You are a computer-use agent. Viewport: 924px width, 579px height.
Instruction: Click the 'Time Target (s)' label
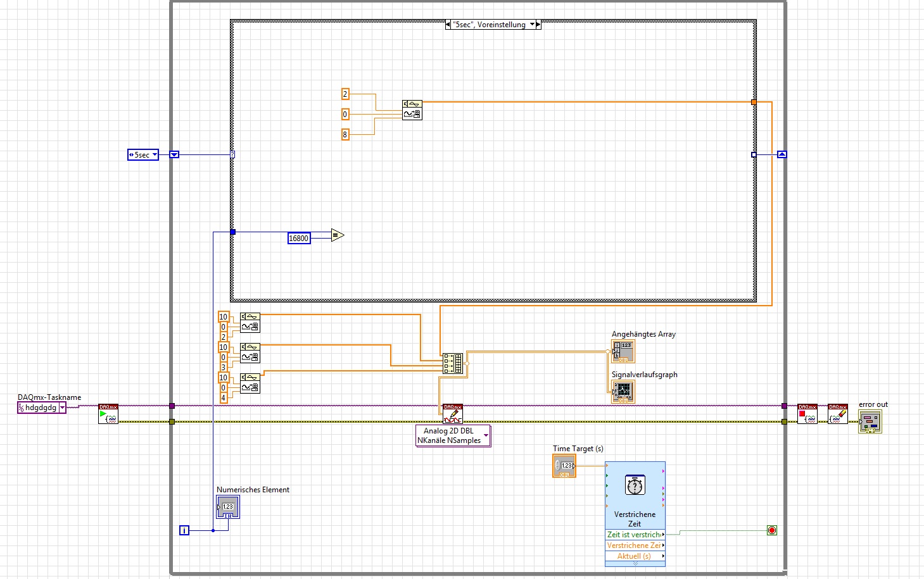[x=578, y=449]
